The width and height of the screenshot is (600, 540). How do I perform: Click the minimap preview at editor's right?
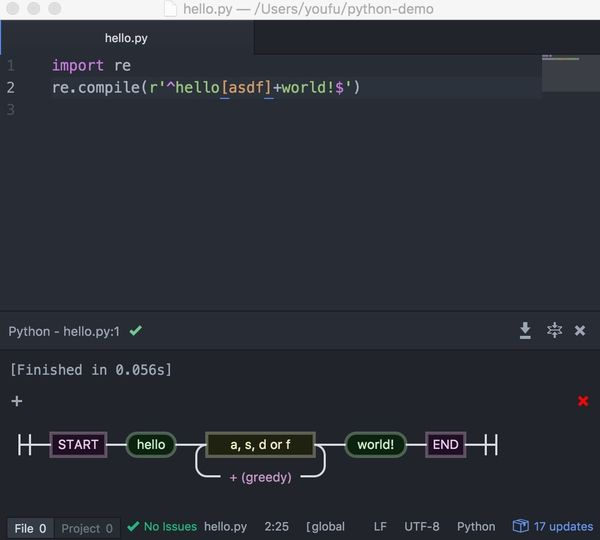(x=571, y=73)
